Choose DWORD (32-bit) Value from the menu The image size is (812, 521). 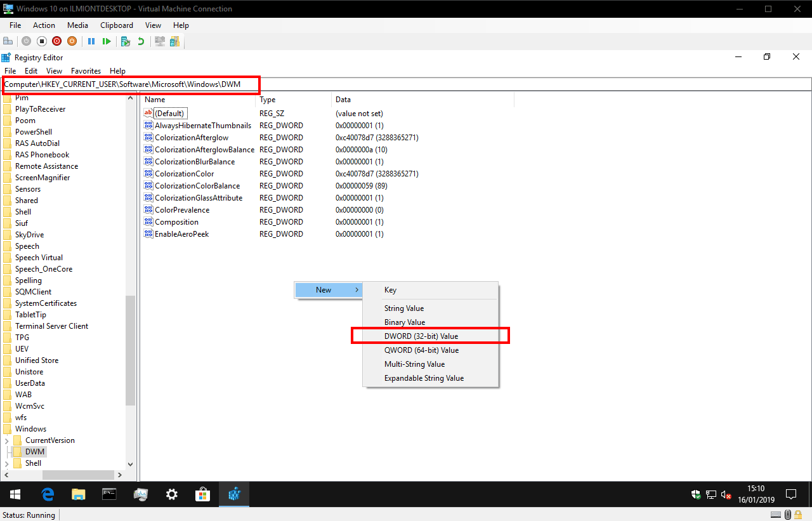tap(431, 336)
